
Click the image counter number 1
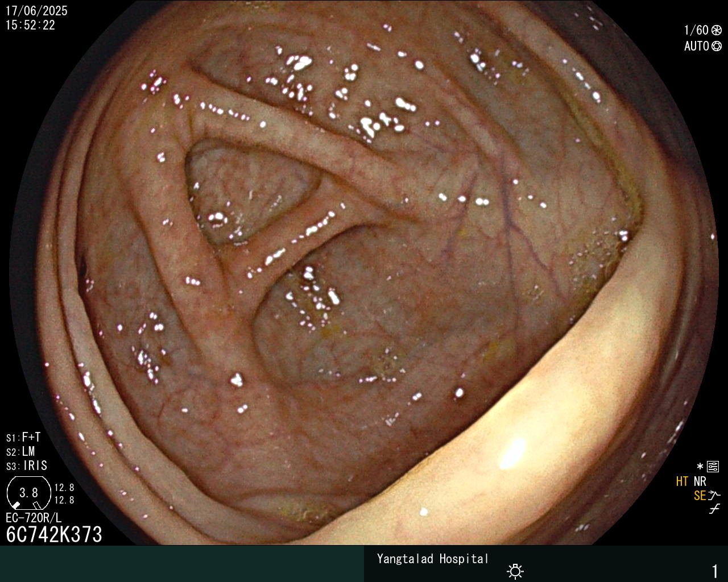715,571
